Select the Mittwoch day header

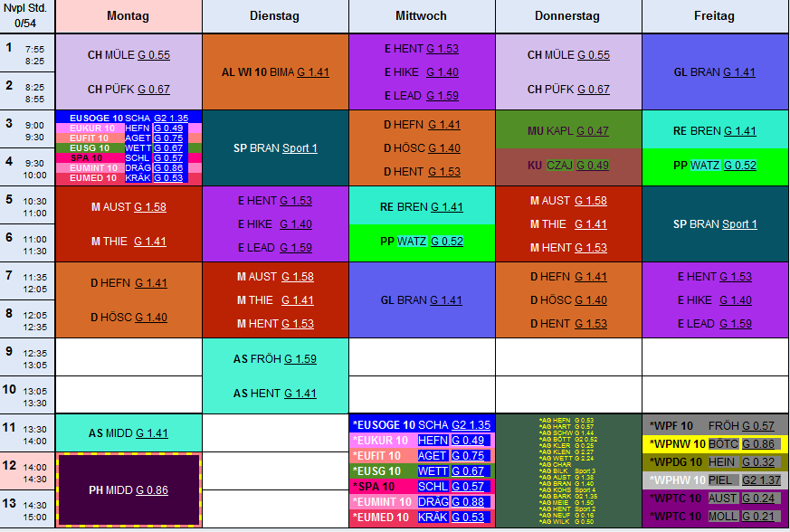422,16
